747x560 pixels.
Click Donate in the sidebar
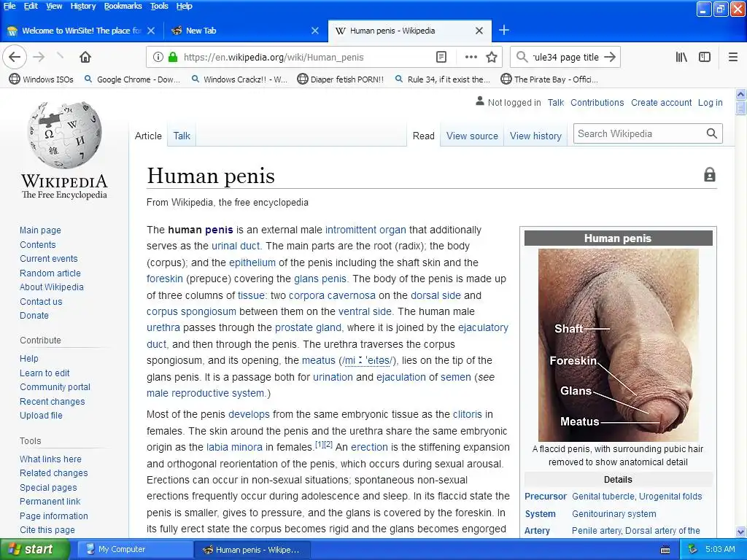34,315
